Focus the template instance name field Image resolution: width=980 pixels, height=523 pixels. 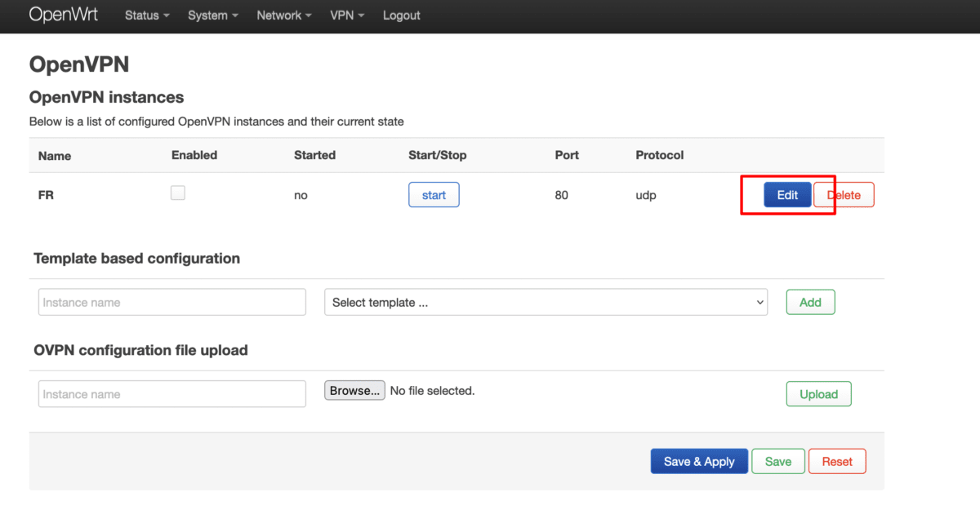coord(172,302)
